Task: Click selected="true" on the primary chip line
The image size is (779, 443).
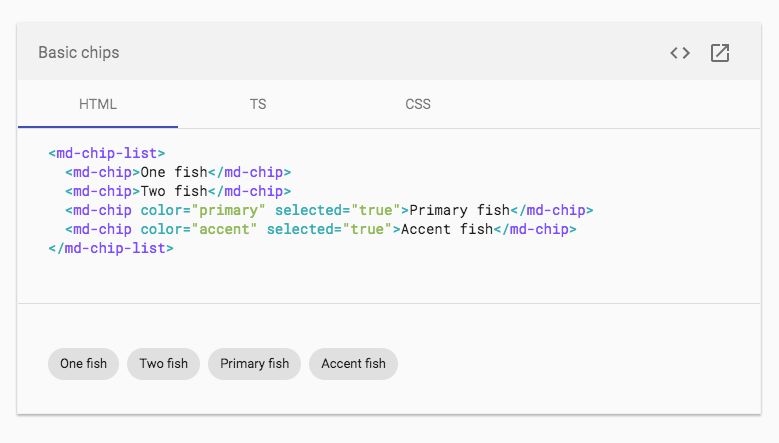Action: [x=337, y=210]
